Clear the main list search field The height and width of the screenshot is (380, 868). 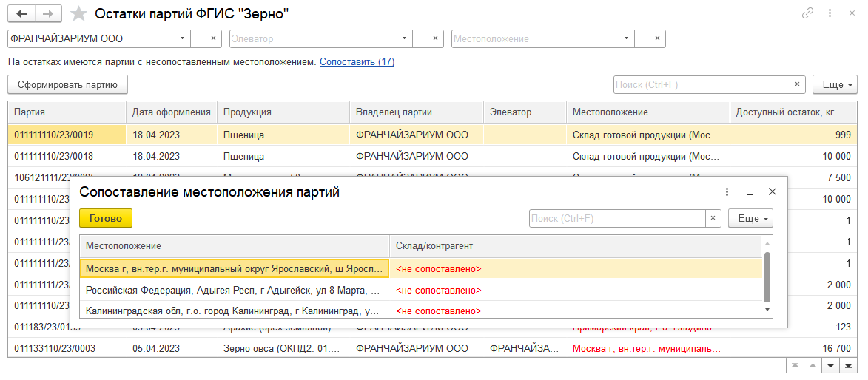[x=798, y=85]
